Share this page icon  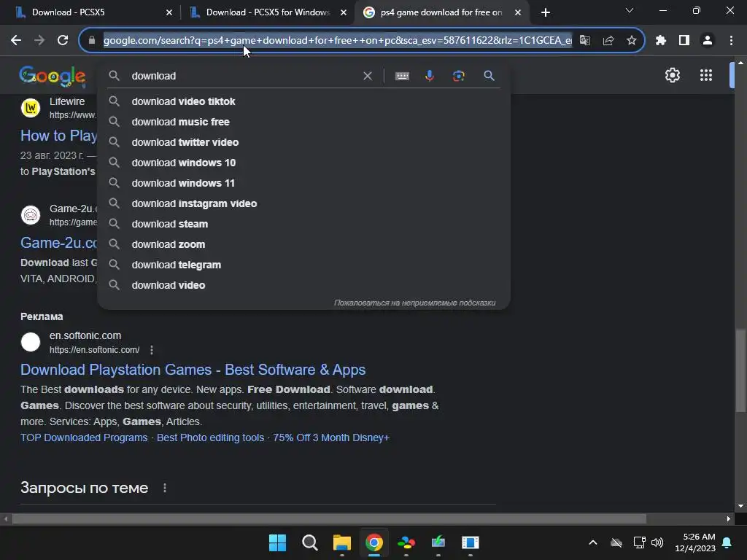pyautogui.click(x=608, y=41)
